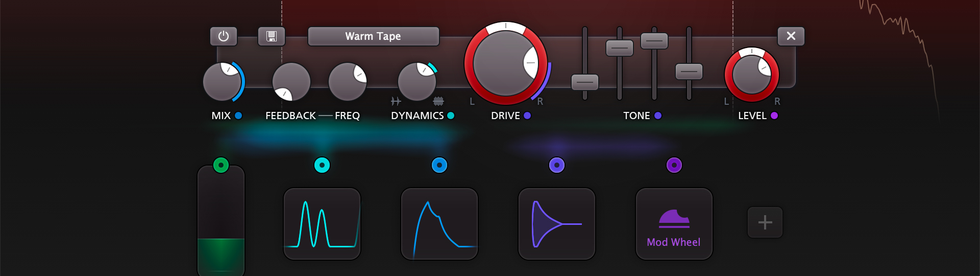
Task: Click the first TONE slider handle
Action: (584, 82)
